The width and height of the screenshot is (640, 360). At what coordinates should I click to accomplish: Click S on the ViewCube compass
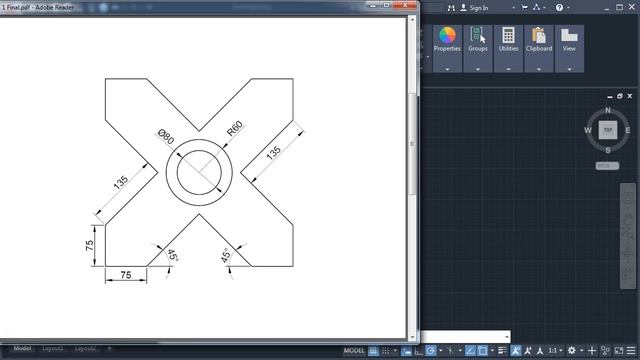[x=608, y=150]
